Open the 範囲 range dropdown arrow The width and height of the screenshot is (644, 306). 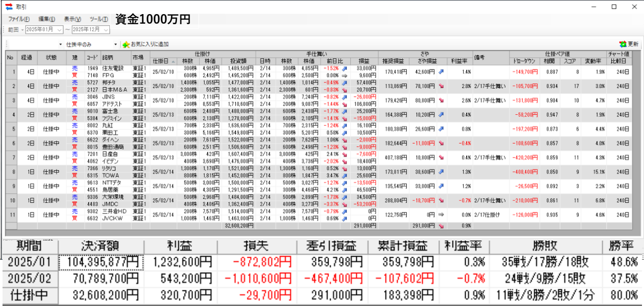coord(23,30)
